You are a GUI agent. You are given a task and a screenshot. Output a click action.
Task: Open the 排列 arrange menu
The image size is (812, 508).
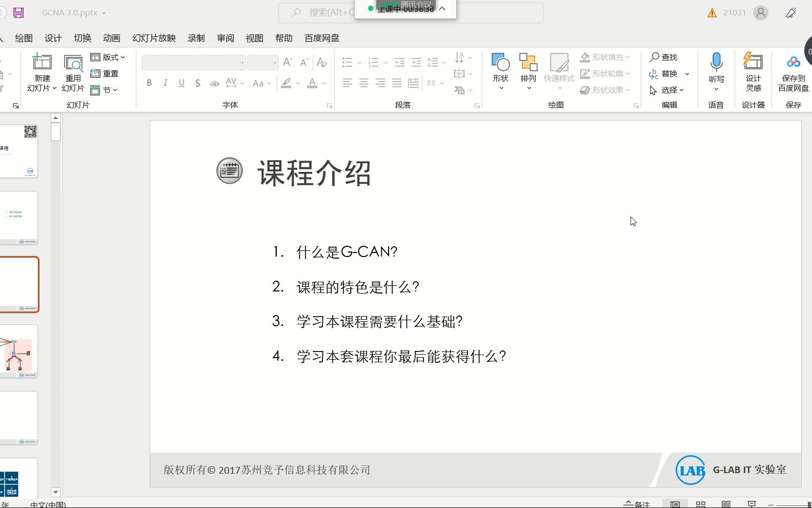(529, 72)
